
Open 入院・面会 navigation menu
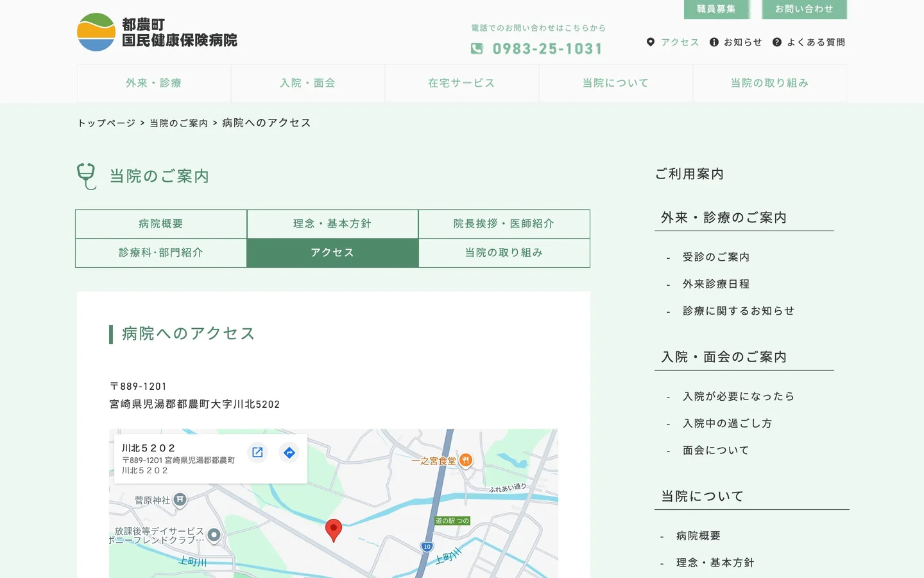pos(308,83)
